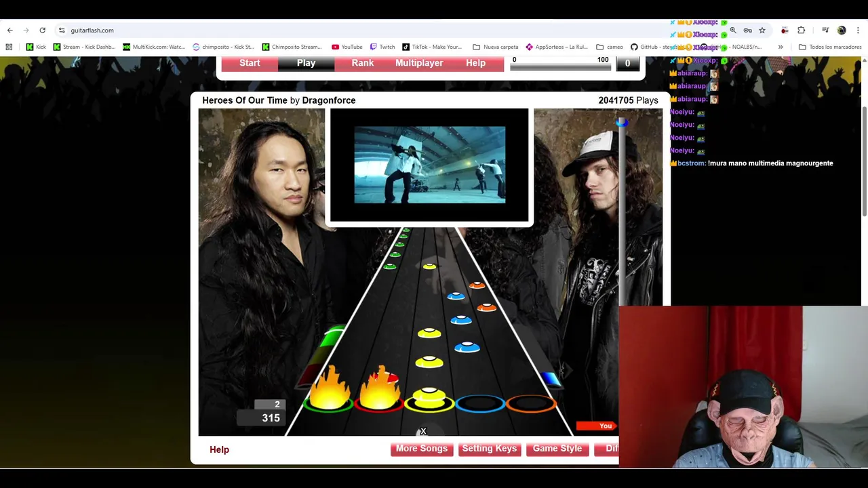Click the blue fret ring

tap(480, 404)
